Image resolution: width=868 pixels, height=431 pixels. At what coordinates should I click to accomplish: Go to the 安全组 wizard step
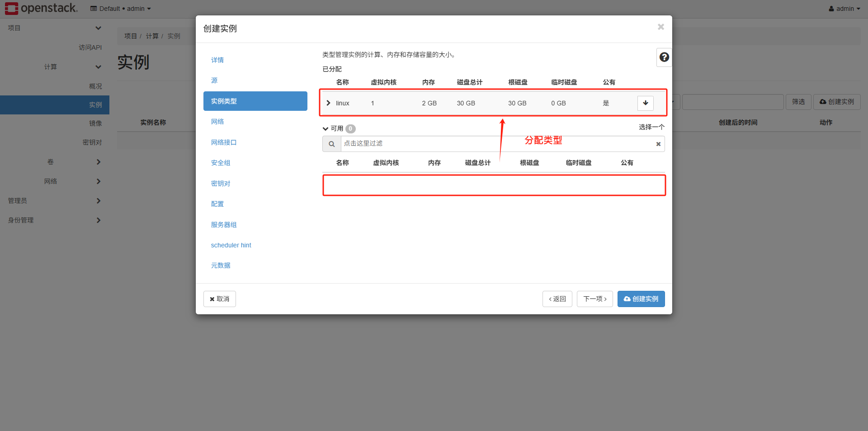[x=221, y=163]
